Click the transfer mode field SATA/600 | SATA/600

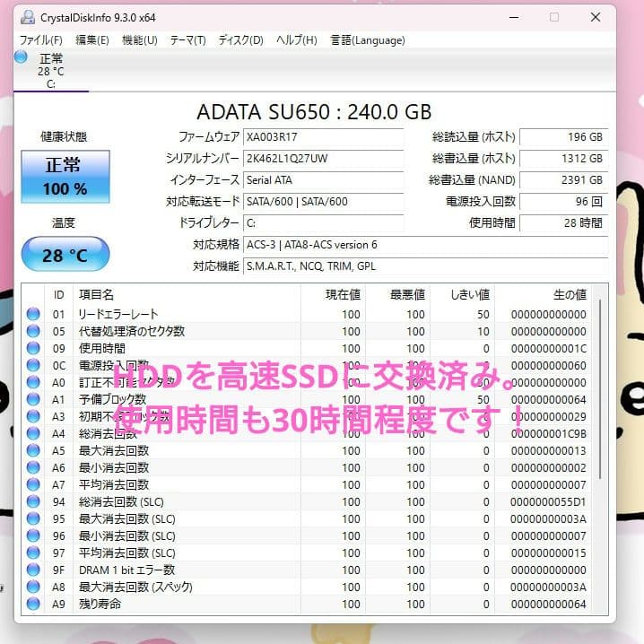pyautogui.click(x=324, y=202)
